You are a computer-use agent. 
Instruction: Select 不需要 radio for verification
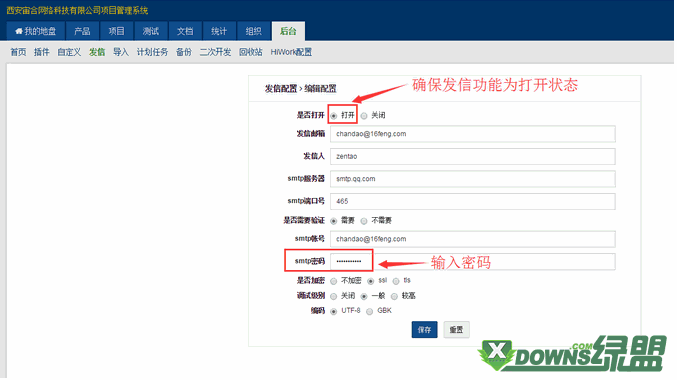(x=364, y=221)
